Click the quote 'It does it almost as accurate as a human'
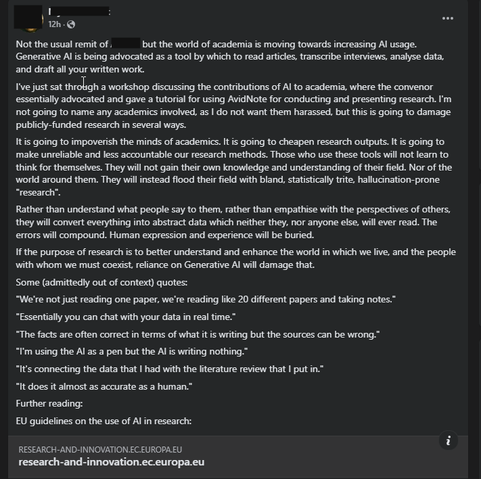Viewport: 481px width, 479px height. click(x=104, y=386)
